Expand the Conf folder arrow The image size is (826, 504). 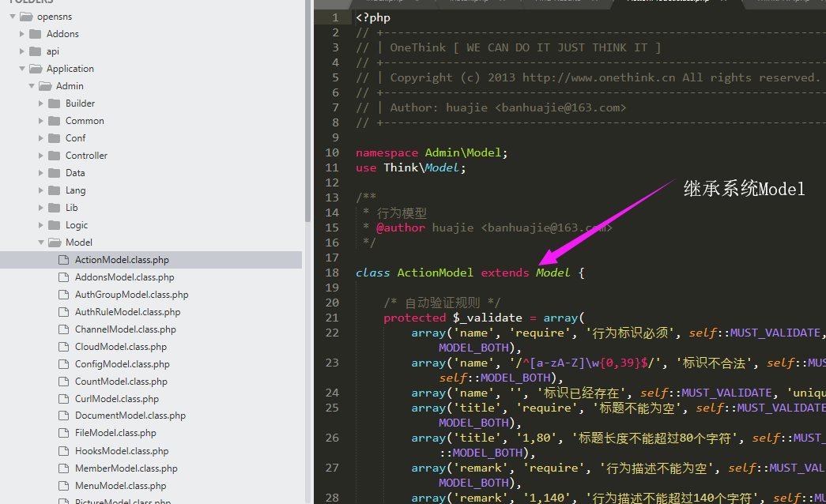coord(41,138)
